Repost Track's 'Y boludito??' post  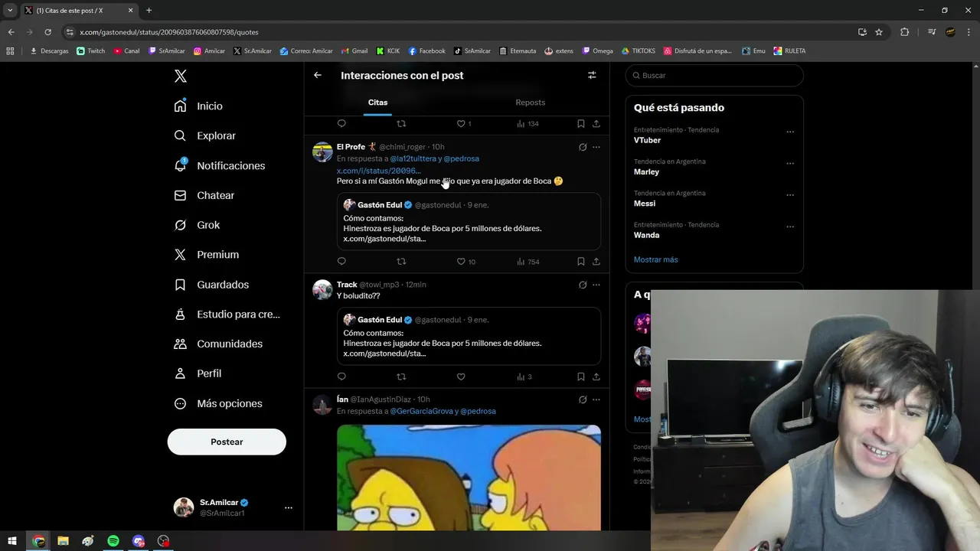[x=401, y=377]
